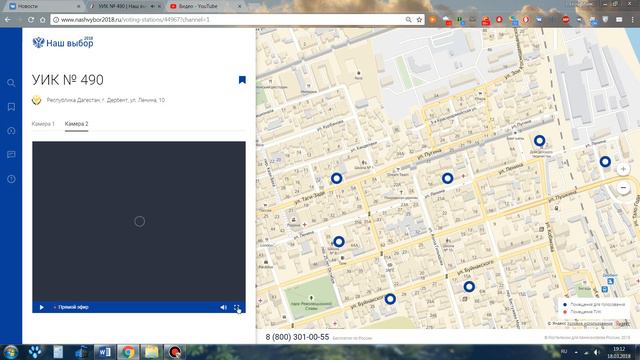Open Word from the taskbar
The width and height of the screenshot is (640, 360).
[104, 352]
